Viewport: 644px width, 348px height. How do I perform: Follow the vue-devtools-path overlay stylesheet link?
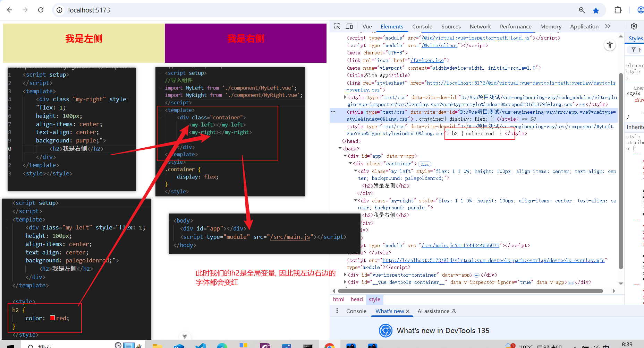(521, 83)
